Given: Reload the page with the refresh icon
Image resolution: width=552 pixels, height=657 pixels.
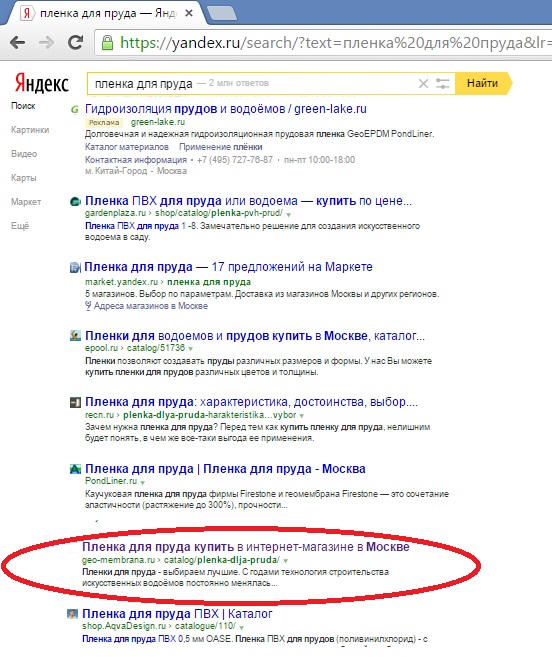Looking at the screenshot, I should point(75,42).
